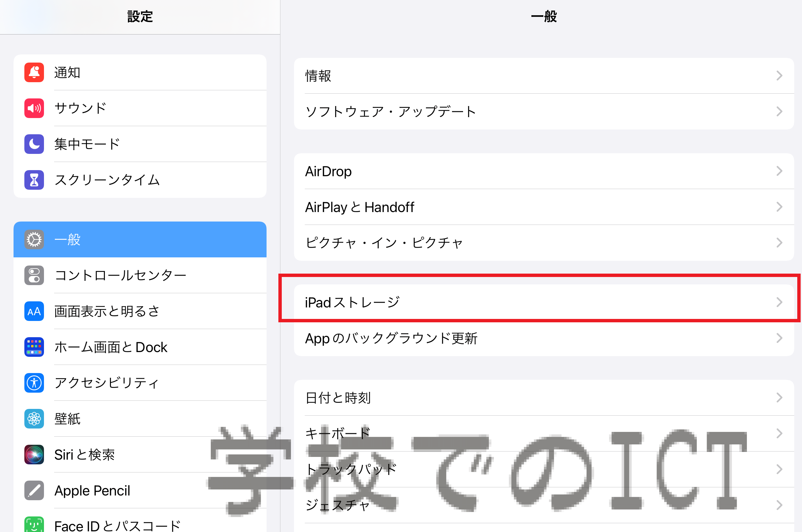Tap chevron on キーボード row
Image resolution: width=802 pixels, height=532 pixels.
pyautogui.click(x=779, y=434)
